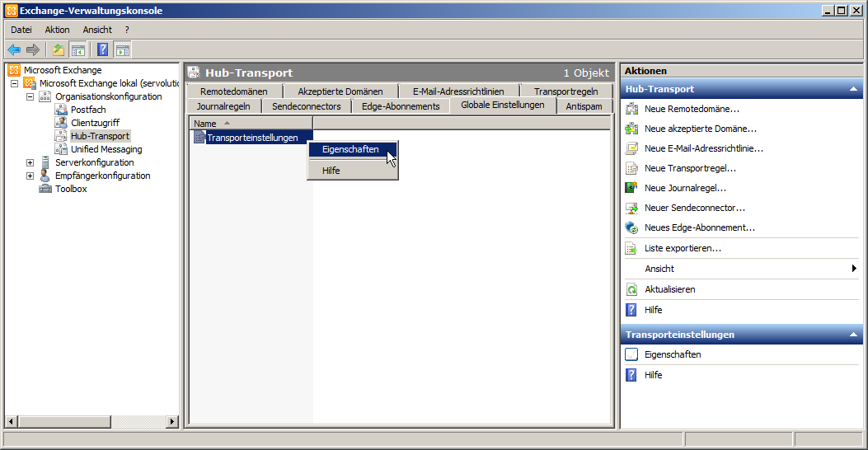Click the tree pane scroll left arrow

point(11,422)
